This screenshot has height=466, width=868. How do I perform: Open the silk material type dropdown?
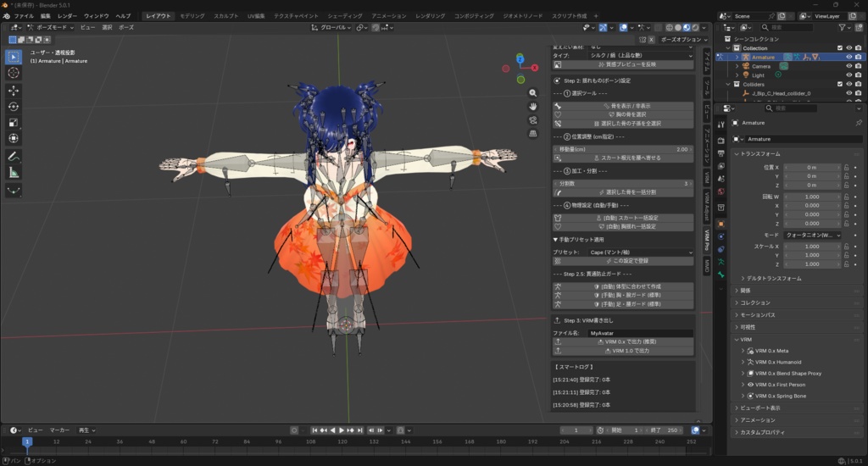pyautogui.click(x=641, y=55)
